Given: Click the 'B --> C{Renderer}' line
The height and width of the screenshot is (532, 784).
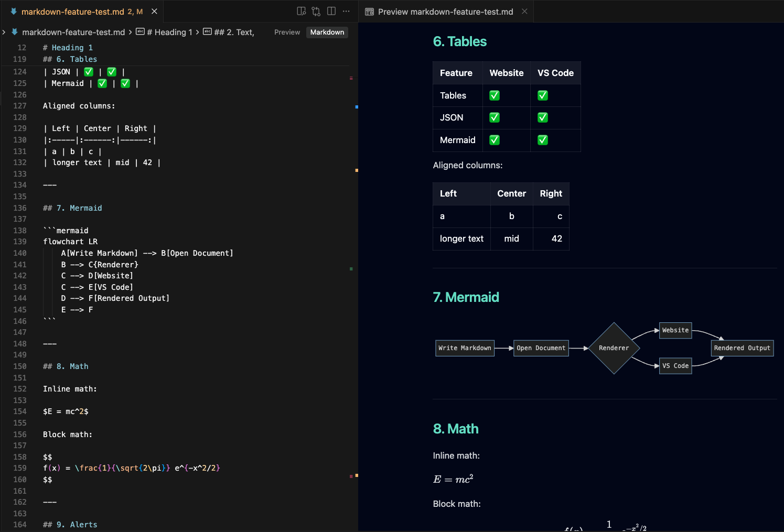Looking at the screenshot, I should 100,265.
